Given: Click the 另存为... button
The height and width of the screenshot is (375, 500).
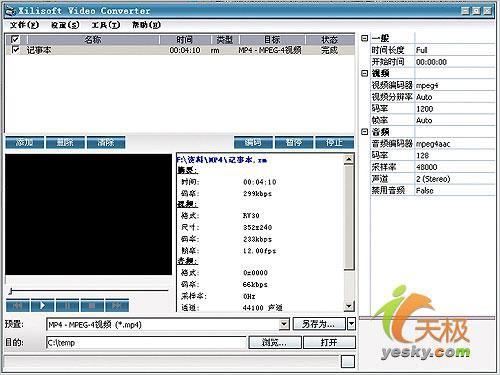Looking at the screenshot, I should [319, 324].
